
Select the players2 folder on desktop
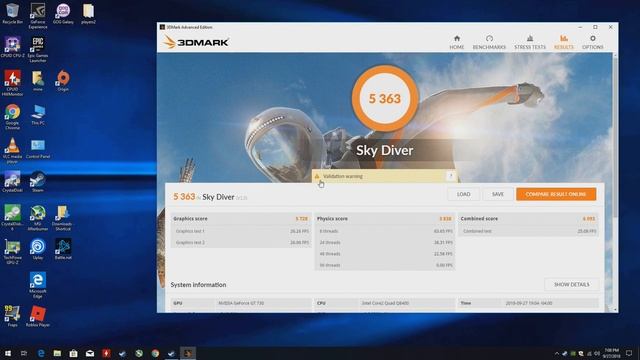tap(88, 13)
